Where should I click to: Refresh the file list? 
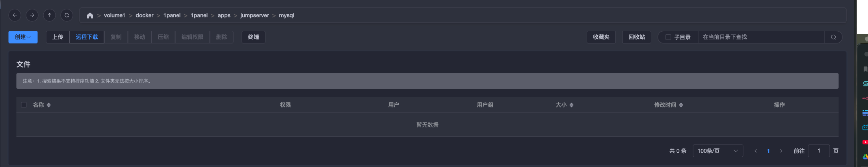coord(67,15)
